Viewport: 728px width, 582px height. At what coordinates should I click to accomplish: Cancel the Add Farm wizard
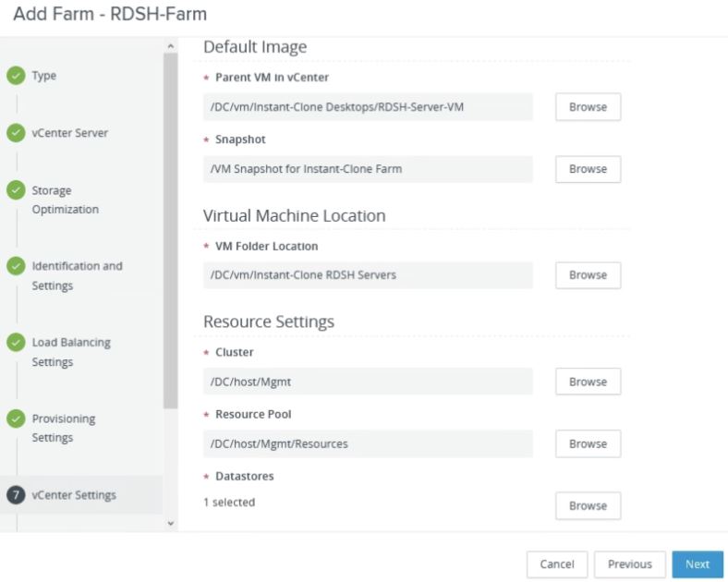pos(557,564)
